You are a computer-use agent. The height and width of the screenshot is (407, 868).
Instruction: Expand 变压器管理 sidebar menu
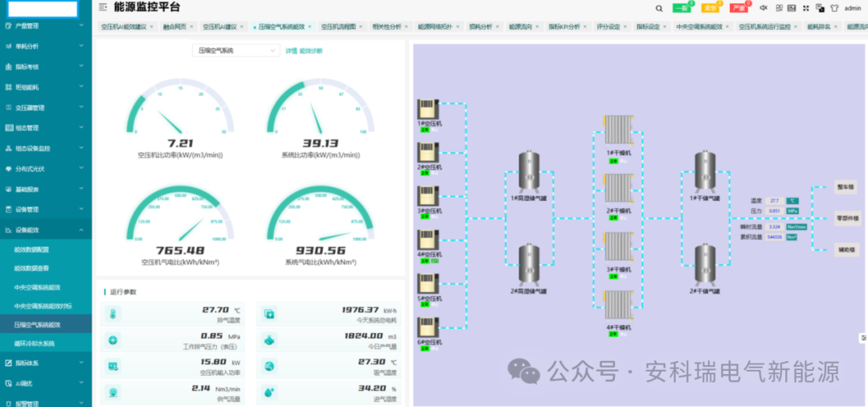[x=46, y=108]
